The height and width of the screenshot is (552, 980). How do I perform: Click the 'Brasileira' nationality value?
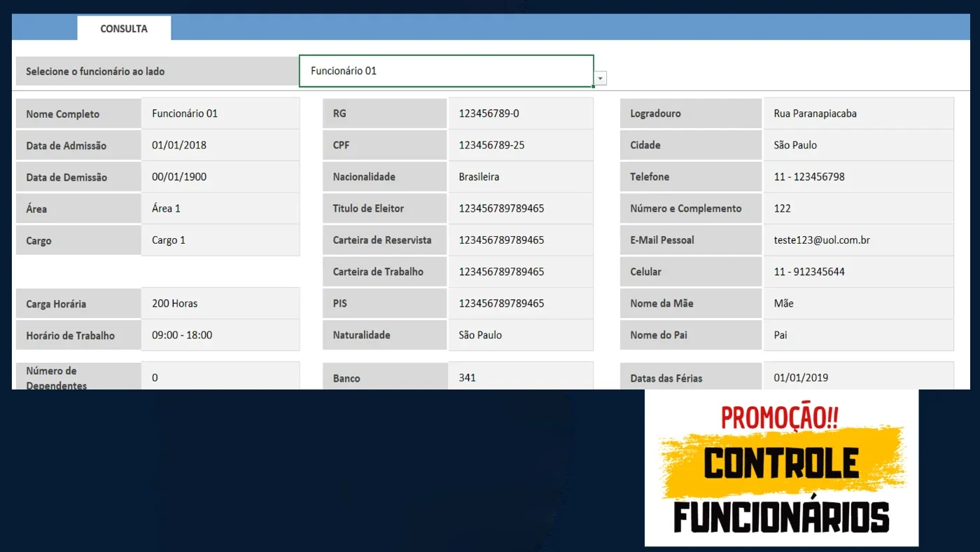[x=521, y=177]
